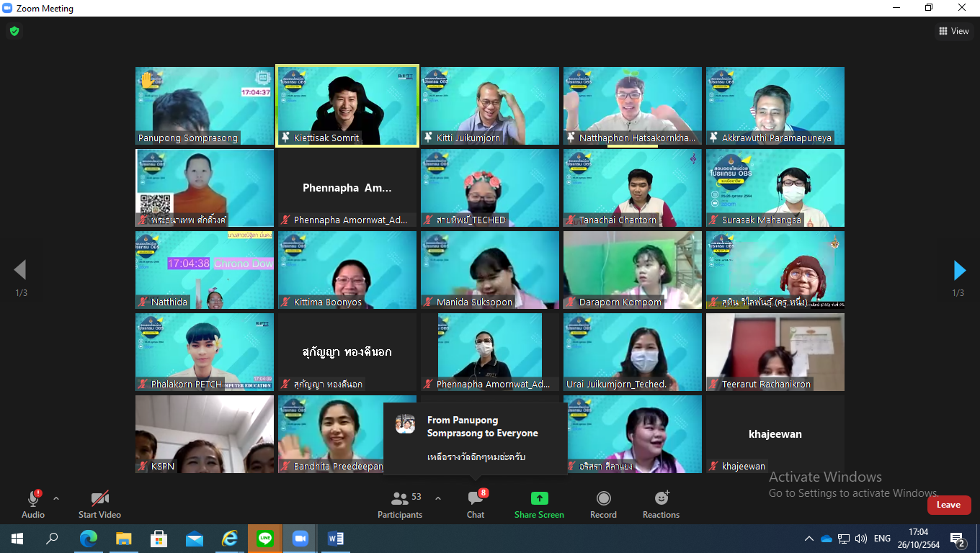Open the View layout menu
The width and height of the screenshot is (980, 553).
[x=954, y=31]
